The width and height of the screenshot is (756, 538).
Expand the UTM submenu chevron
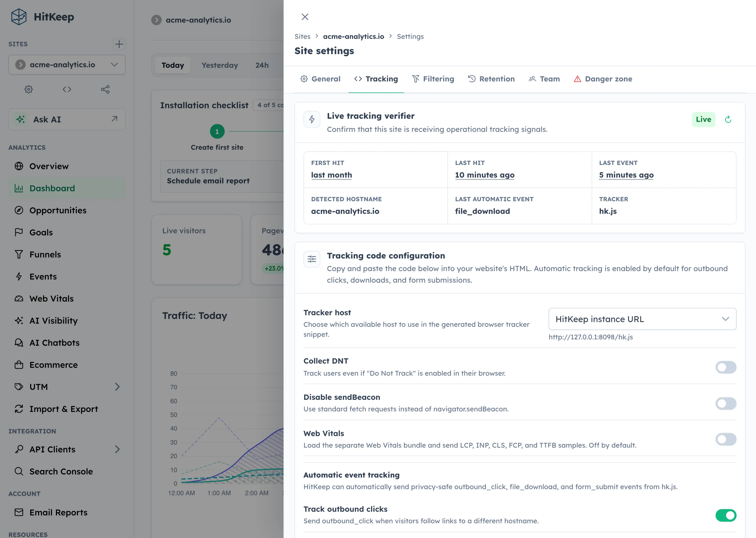(x=117, y=387)
